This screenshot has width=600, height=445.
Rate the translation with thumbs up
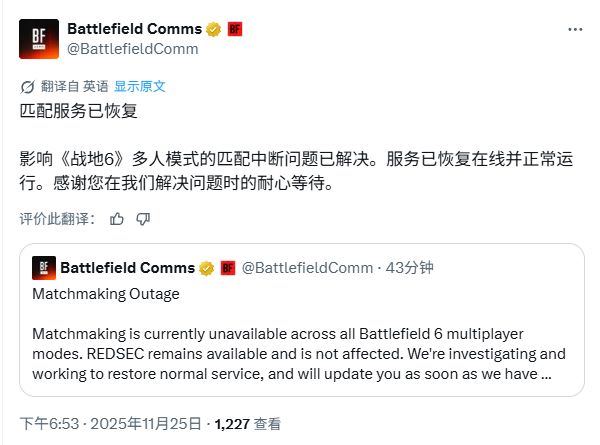coord(117,218)
